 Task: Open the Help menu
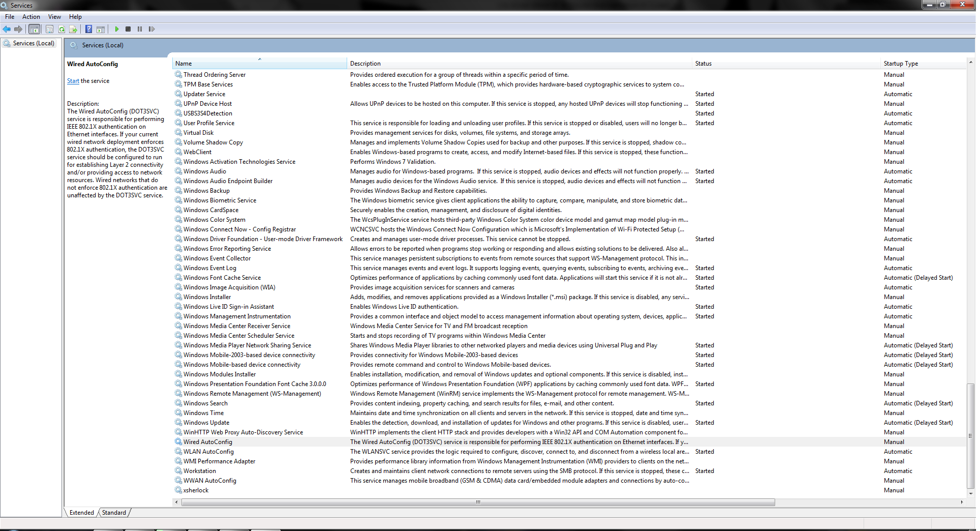(x=75, y=17)
